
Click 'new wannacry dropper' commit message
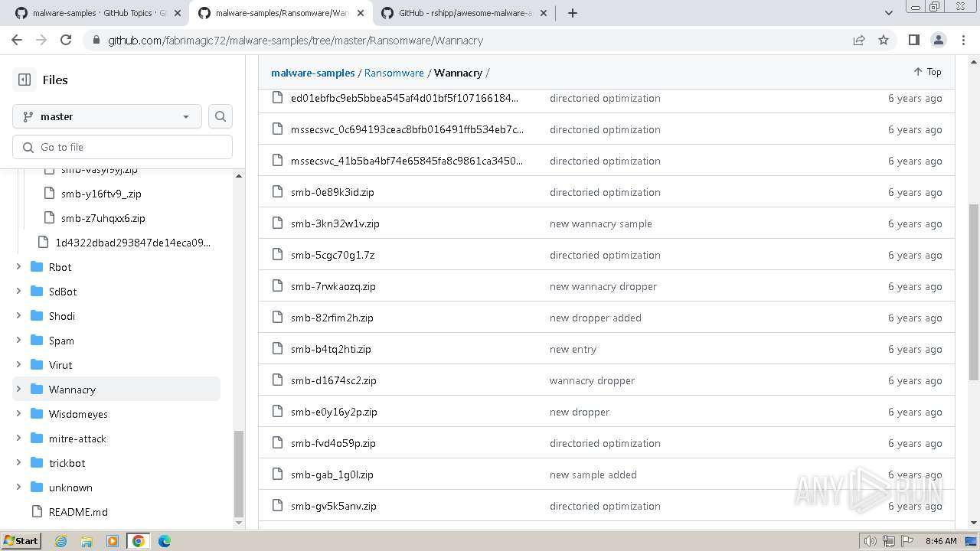[603, 286]
